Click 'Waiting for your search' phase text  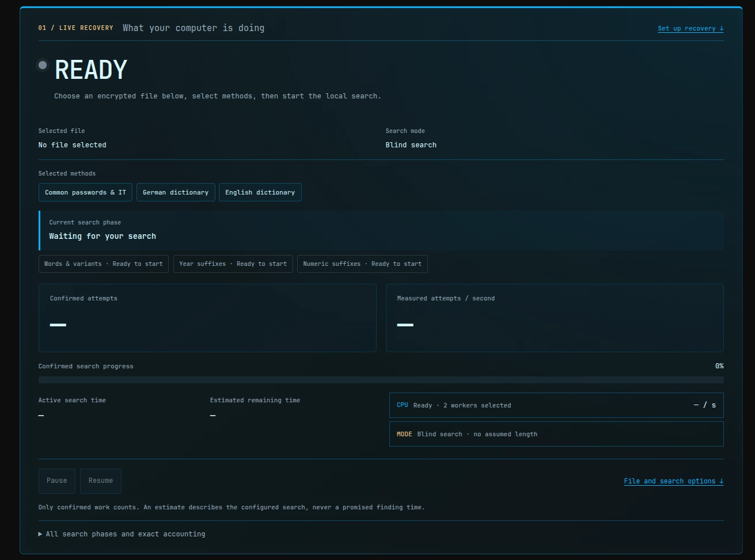coord(103,236)
